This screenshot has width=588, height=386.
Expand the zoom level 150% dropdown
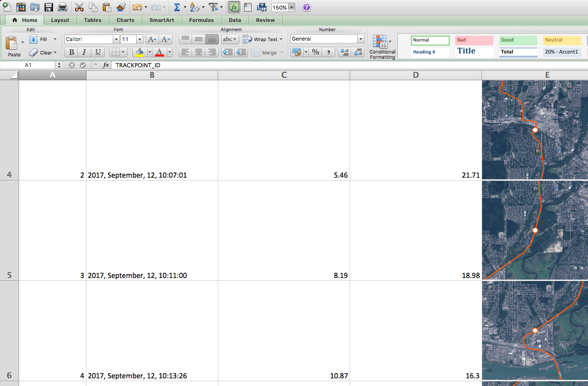coord(291,8)
